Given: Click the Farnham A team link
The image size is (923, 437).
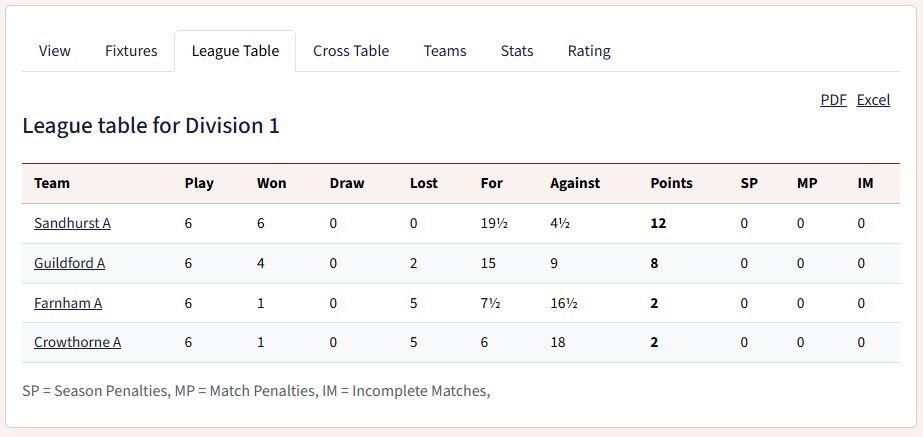Looking at the screenshot, I should point(68,303).
